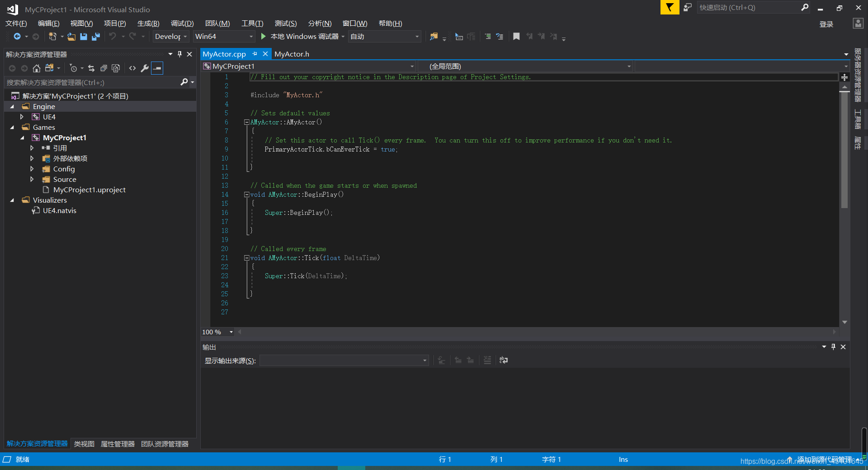This screenshot has height=470, width=868.
Task: Open the Develop configuration dropdown
Action: coord(171,37)
